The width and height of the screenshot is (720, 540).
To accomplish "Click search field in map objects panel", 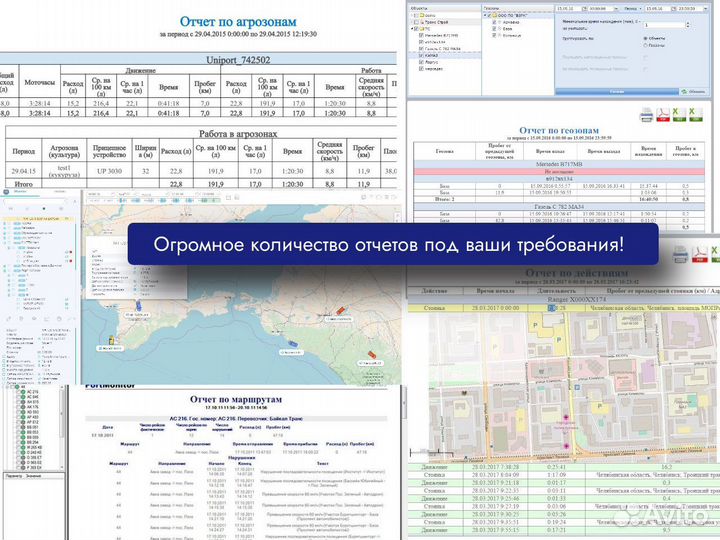I will [x=34, y=202].
